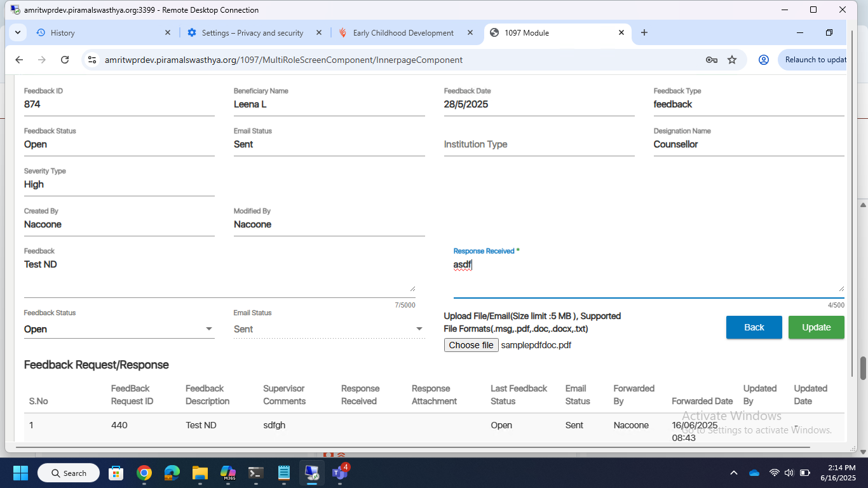Open OneDrive cloud tray icon
Viewport: 868px width, 488px height.
[754, 473]
